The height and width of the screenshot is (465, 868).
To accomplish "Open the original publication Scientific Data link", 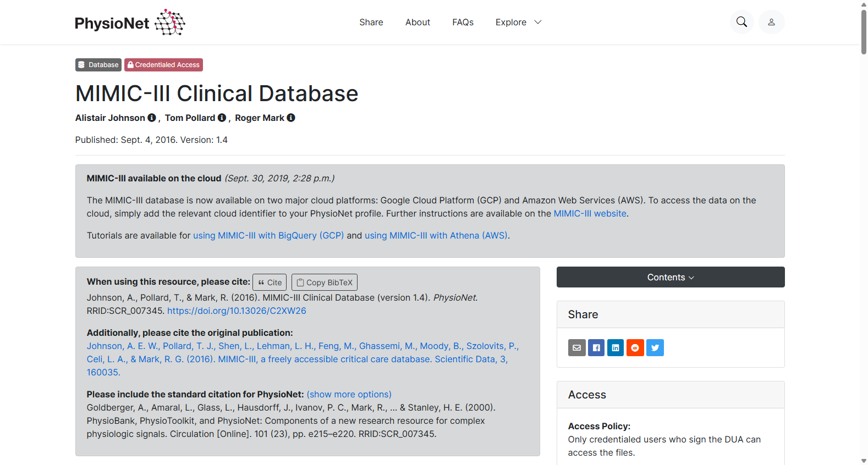I will click(x=303, y=359).
